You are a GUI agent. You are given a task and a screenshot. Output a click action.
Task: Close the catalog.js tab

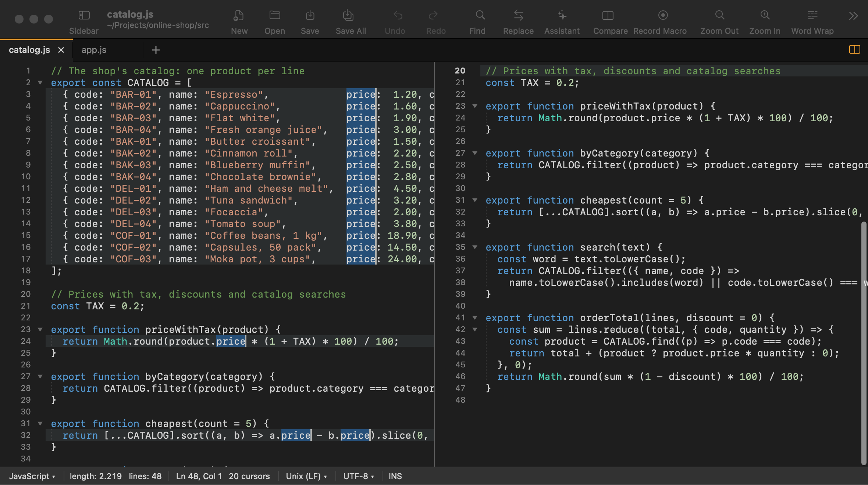click(61, 50)
